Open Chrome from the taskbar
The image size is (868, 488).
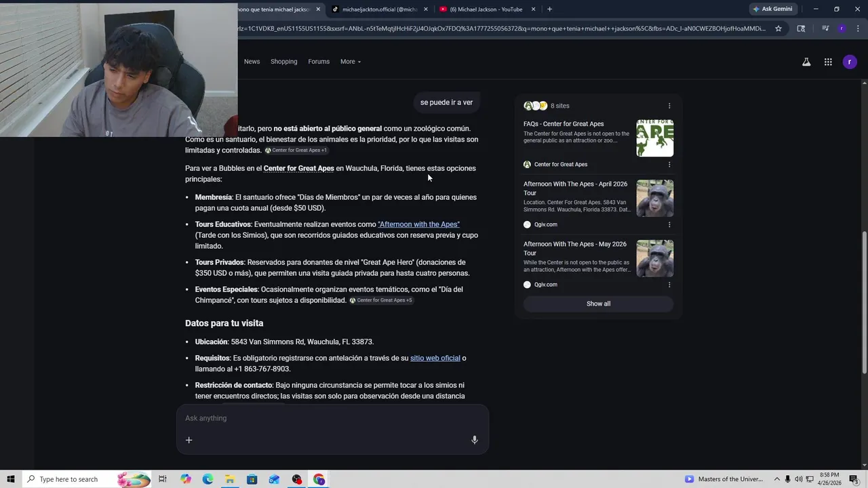click(319, 479)
